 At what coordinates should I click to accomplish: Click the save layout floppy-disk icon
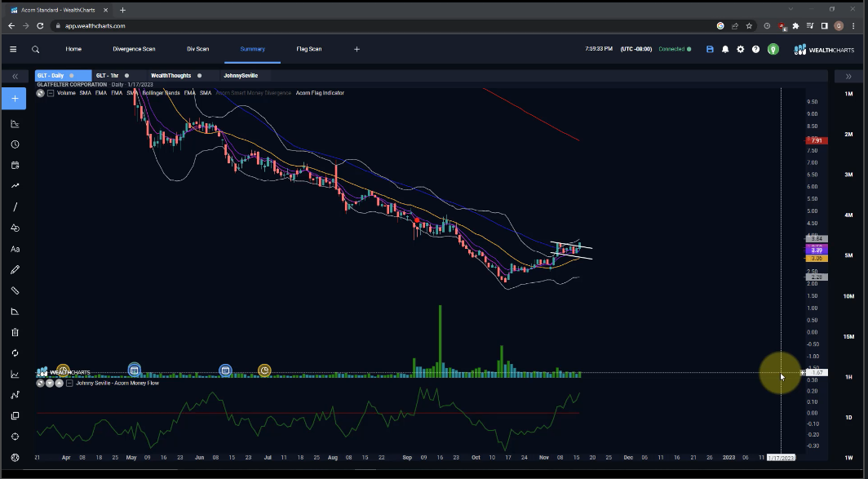point(710,49)
